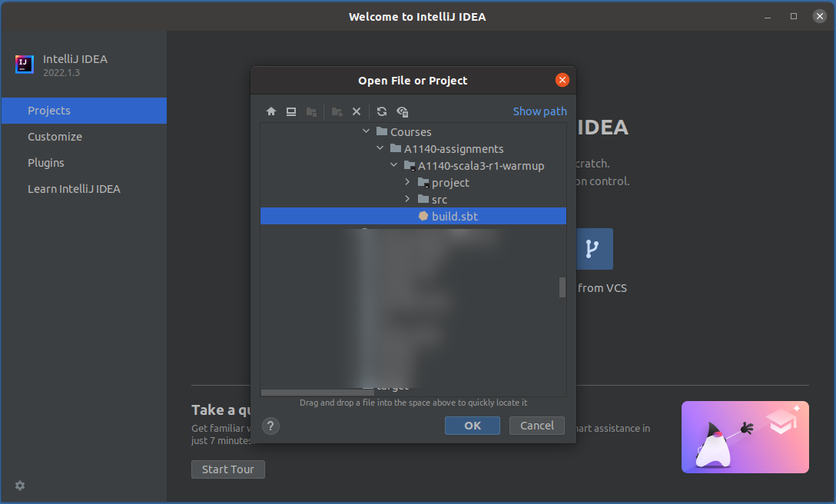Viewport: 836px width, 504px height.
Task: Click the file tree vertical scrollbar
Action: pyautogui.click(x=562, y=287)
